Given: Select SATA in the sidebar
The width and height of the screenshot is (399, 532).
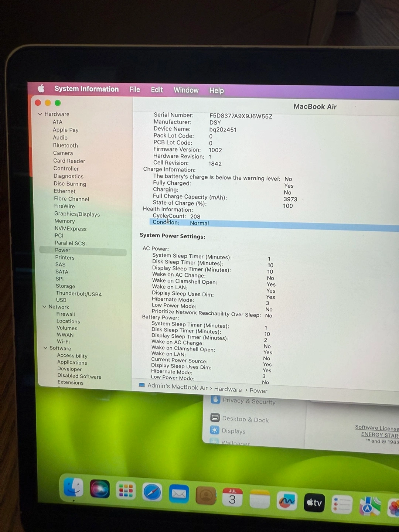Looking at the screenshot, I should point(62,272).
